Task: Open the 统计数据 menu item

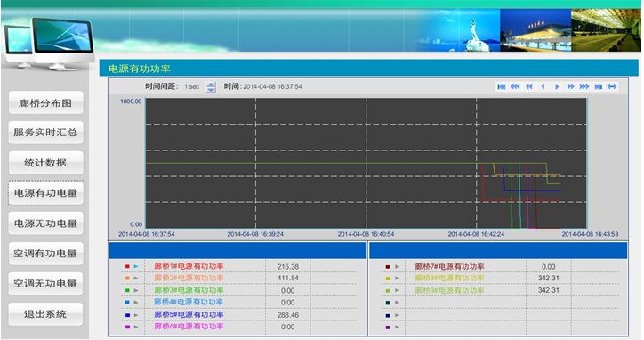Action: (x=45, y=163)
